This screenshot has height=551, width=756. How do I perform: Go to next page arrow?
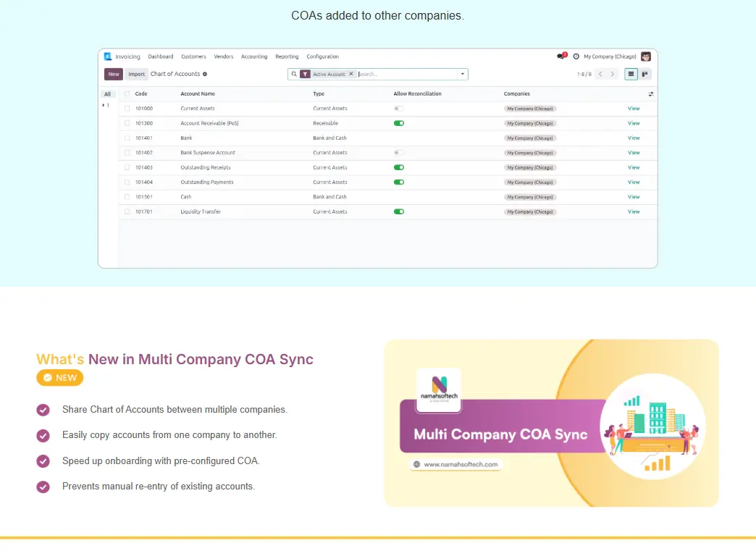pos(613,74)
